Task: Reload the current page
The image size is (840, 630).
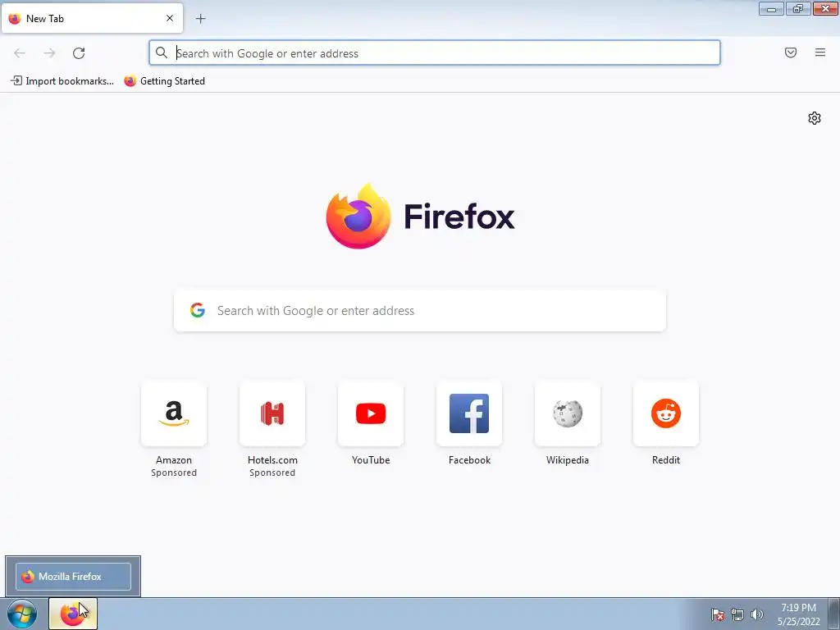Action: pyautogui.click(x=79, y=52)
